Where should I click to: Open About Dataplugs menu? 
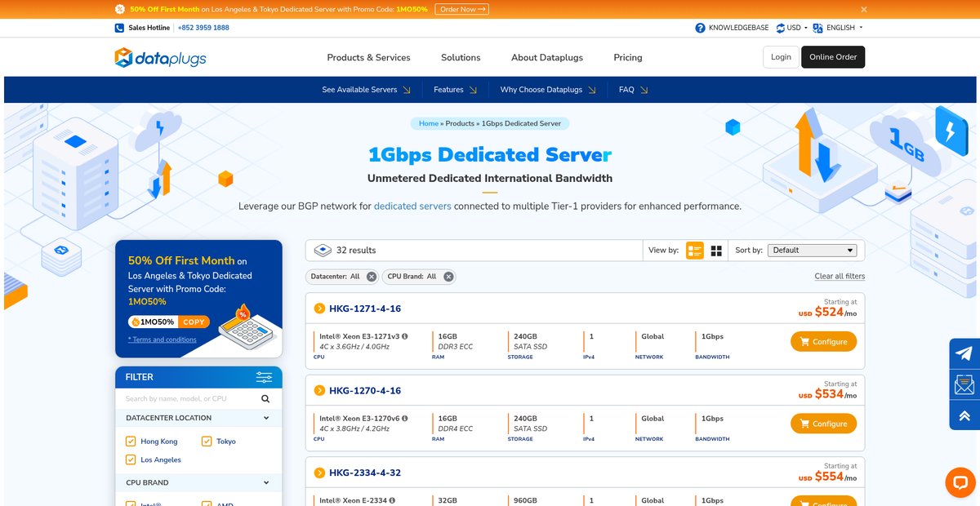pos(547,58)
